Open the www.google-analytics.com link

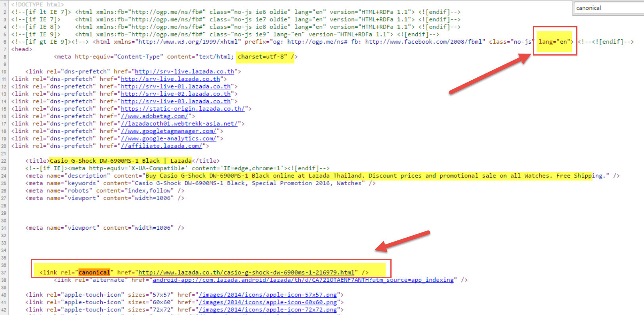pos(168,138)
